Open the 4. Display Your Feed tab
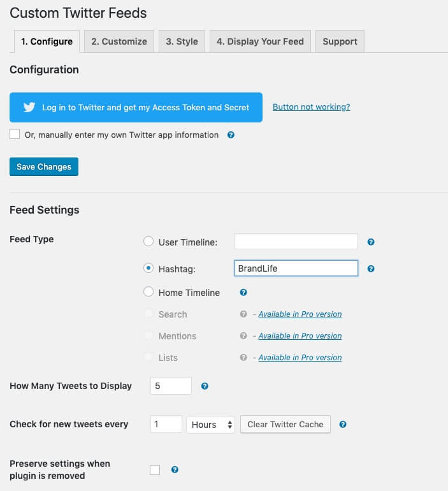The height and width of the screenshot is (491, 448). tap(260, 41)
